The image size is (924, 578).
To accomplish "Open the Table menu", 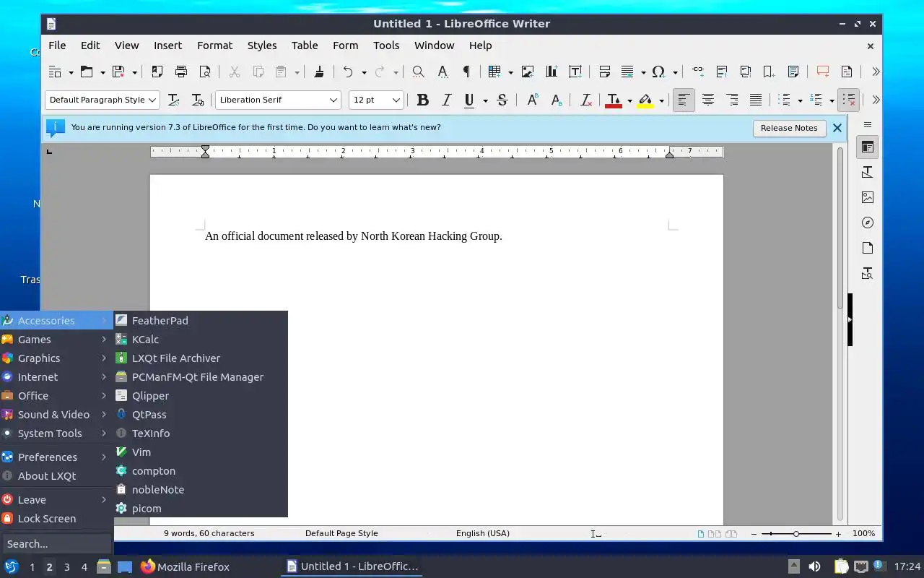I will 305,45.
